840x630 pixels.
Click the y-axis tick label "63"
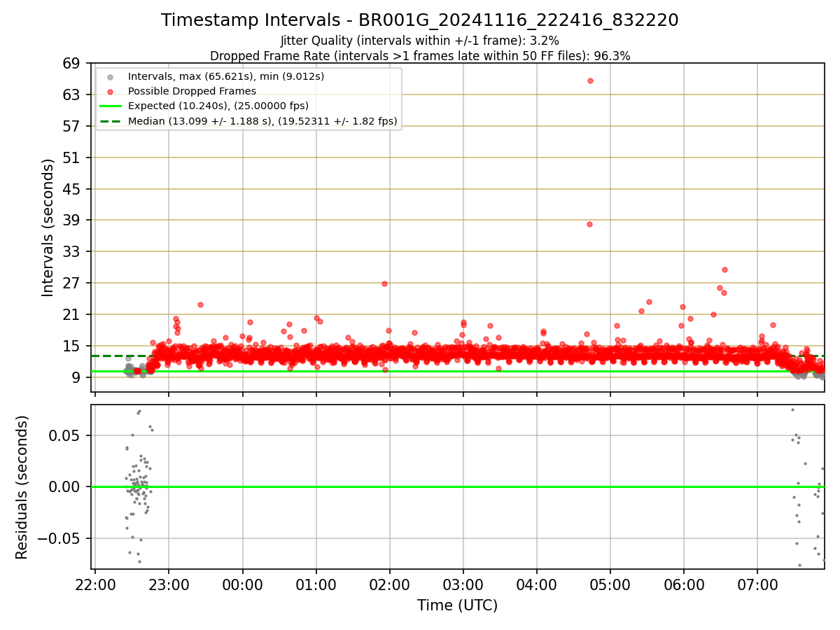(72, 95)
